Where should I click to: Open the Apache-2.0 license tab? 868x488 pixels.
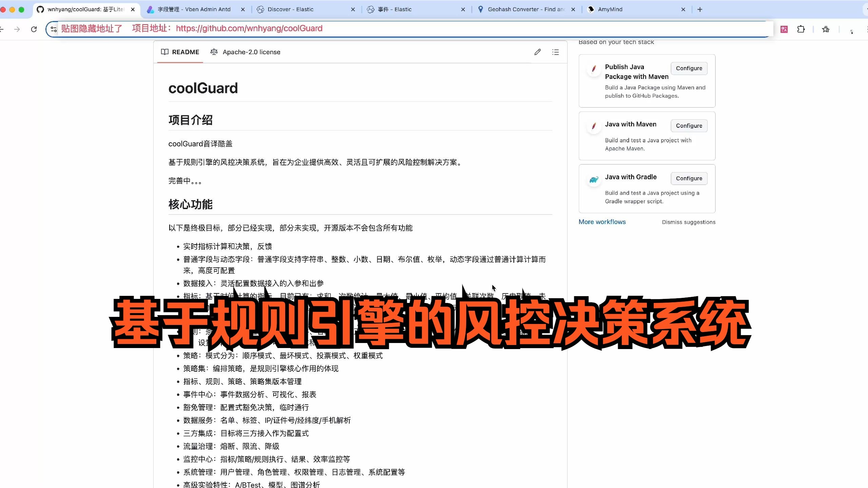(245, 52)
